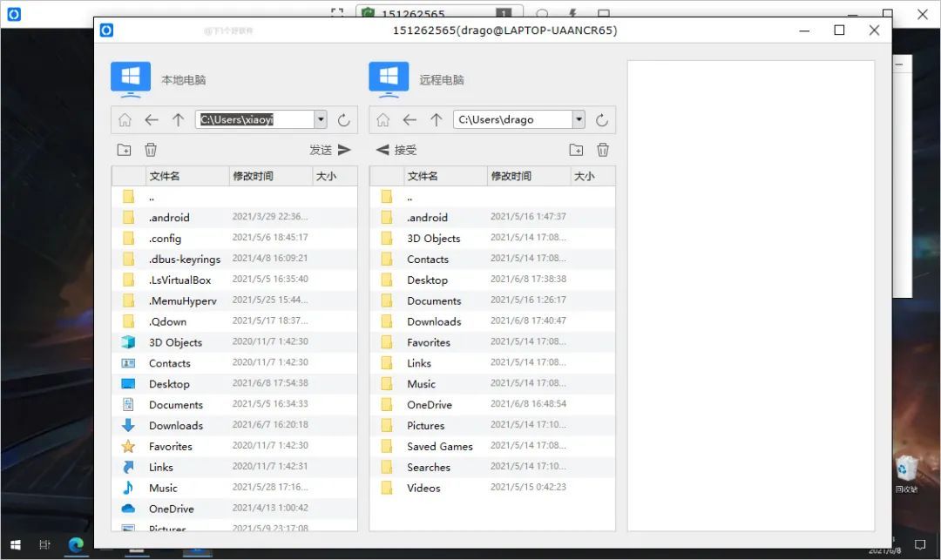Screen dimensions: 941x560
Task: Click the local Contacts card icon
Action: 128,363
